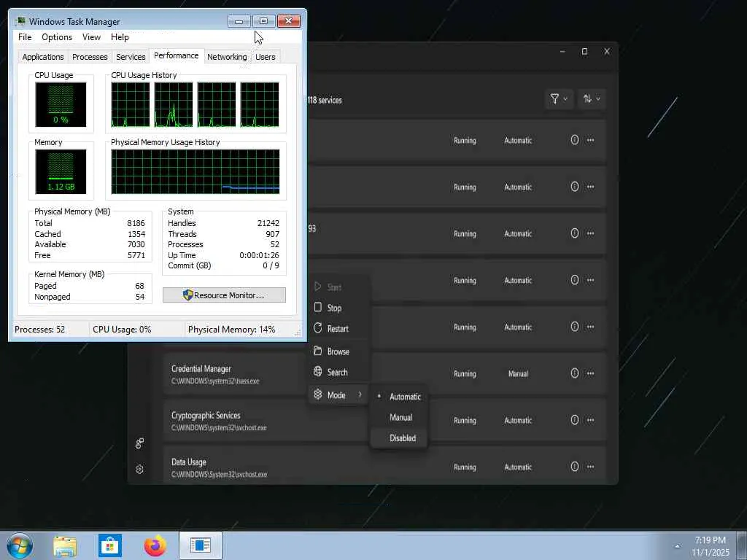Screen dimensions: 747x560
Task: Click the taskbar clock showing 7:19 PM
Action: [x=711, y=546]
